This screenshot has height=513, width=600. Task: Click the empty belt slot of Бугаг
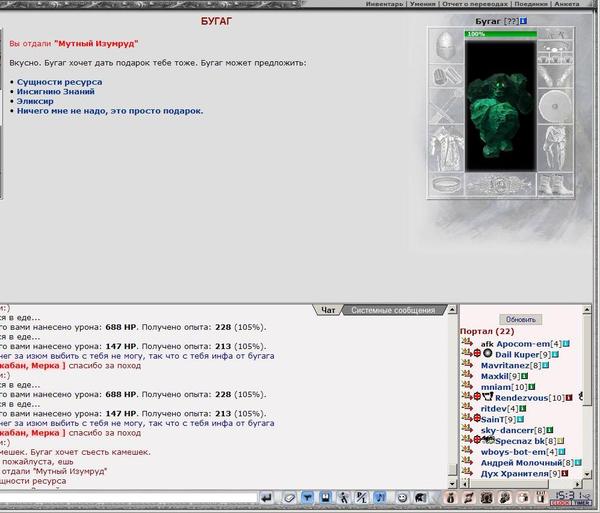click(x=446, y=185)
